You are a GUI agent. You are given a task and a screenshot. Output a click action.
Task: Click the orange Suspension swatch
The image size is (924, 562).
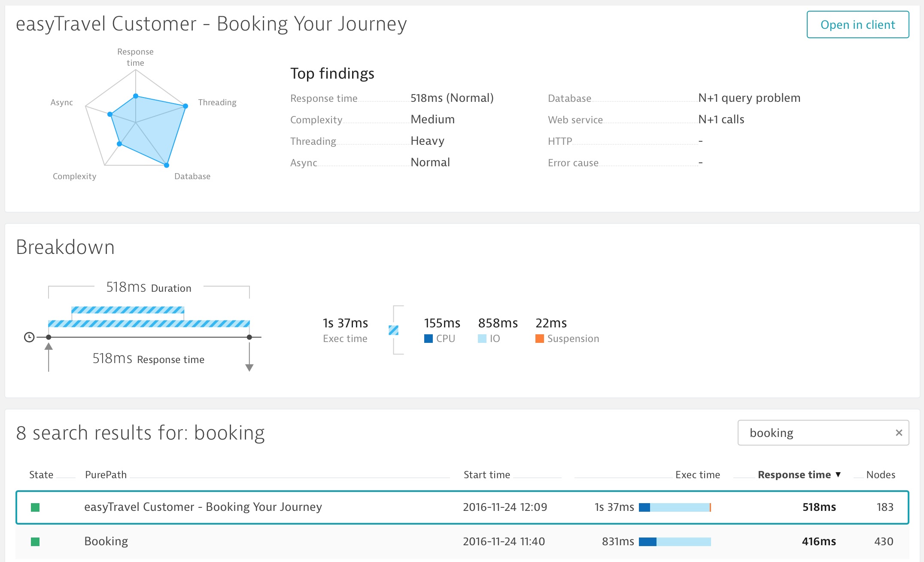[x=540, y=339]
